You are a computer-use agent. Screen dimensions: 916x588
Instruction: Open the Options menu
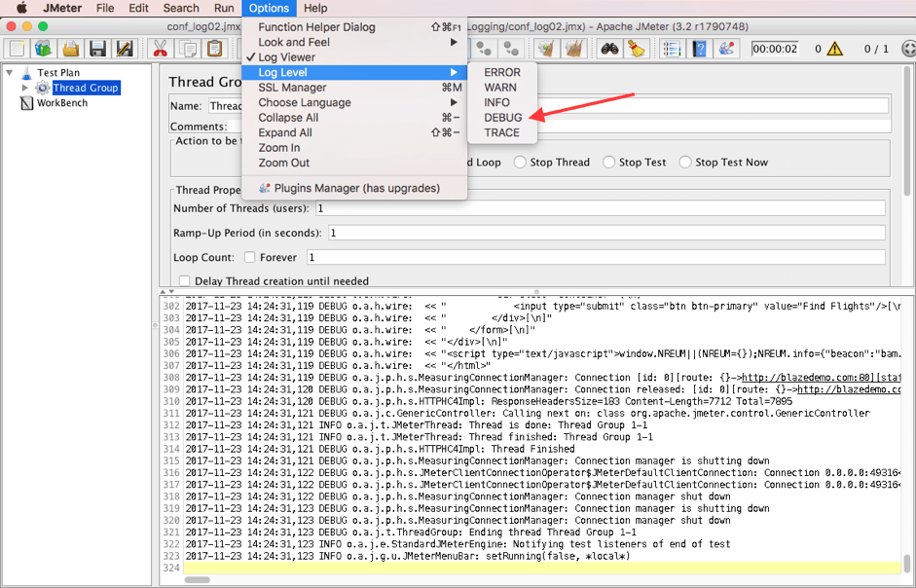coord(269,8)
